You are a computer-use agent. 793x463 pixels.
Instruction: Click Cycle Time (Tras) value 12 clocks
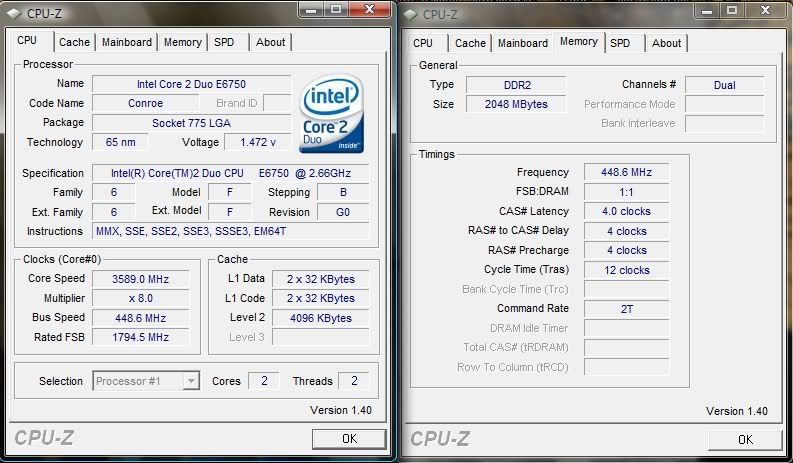click(626, 270)
